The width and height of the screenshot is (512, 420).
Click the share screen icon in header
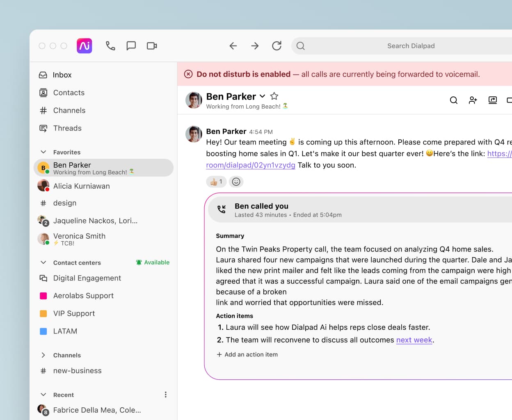click(492, 100)
